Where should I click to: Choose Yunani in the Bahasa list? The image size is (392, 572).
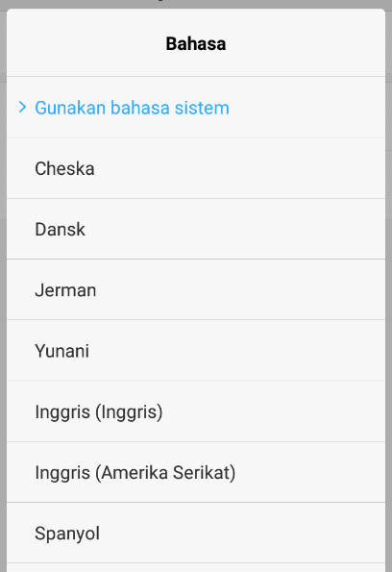click(196, 351)
